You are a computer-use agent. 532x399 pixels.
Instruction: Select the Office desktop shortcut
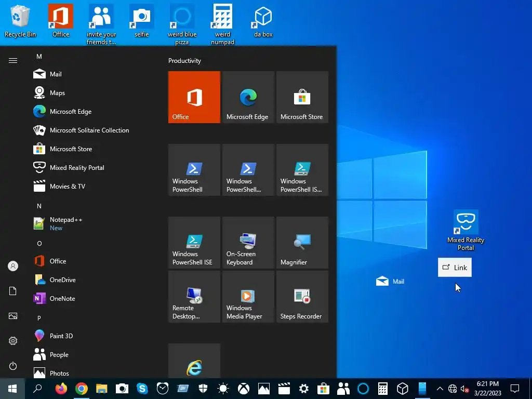[61, 21]
